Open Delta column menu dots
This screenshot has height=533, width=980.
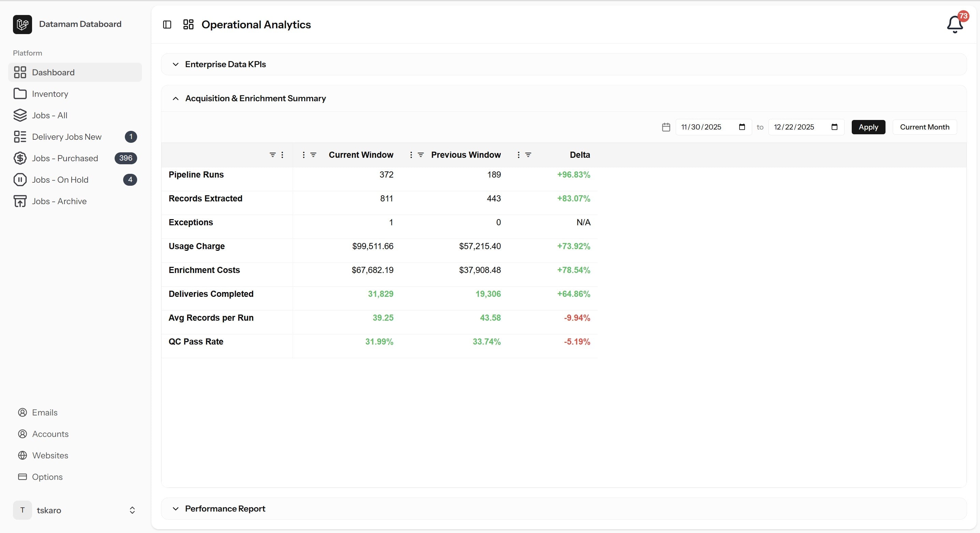tap(518, 155)
